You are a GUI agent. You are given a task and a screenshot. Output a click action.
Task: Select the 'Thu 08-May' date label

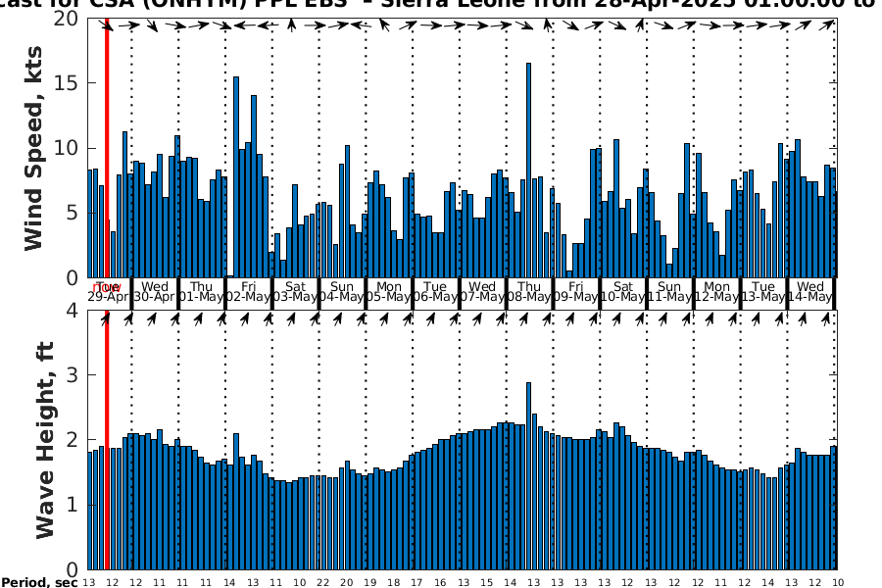pyautogui.click(x=529, y=291)
